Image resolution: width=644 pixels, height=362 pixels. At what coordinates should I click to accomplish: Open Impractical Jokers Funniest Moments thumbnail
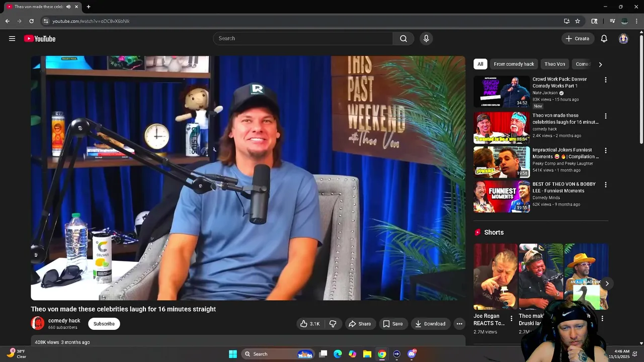[x=502, y=162]
